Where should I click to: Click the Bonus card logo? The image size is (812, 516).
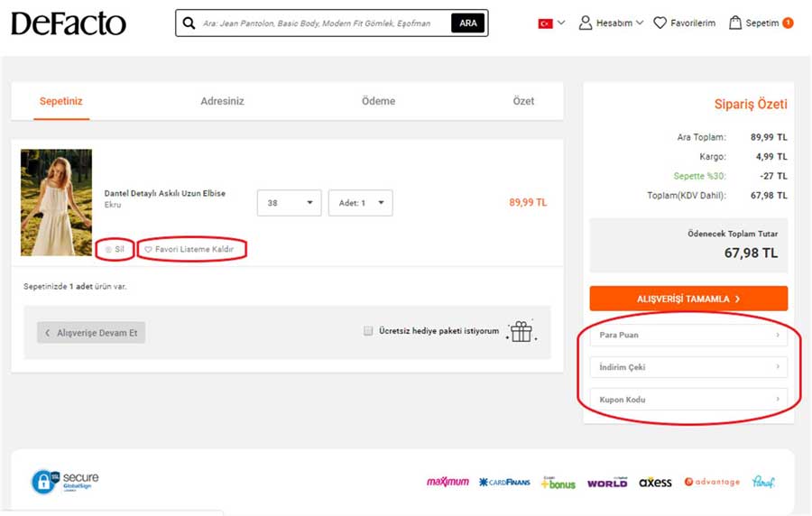558,483
